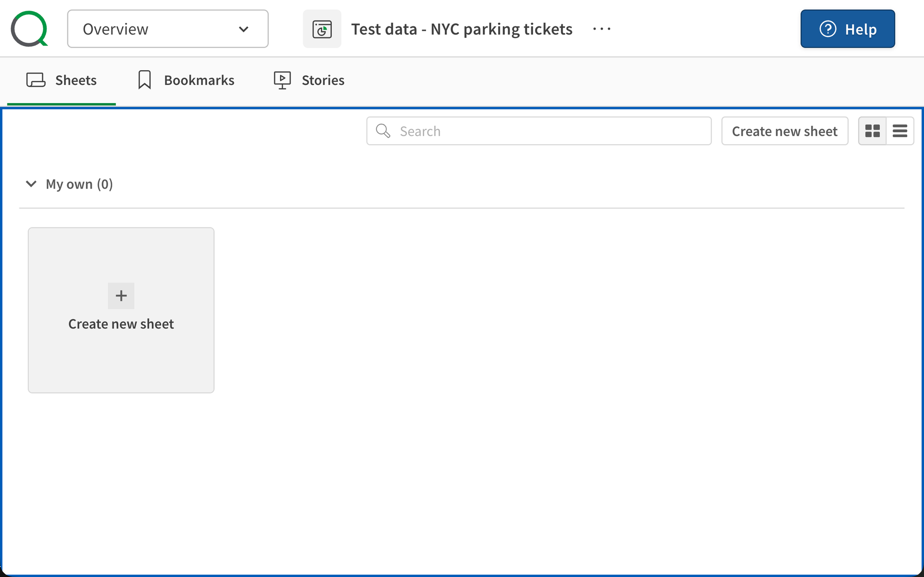Click the Sheets icon in tab bar

tap(36, 80)
